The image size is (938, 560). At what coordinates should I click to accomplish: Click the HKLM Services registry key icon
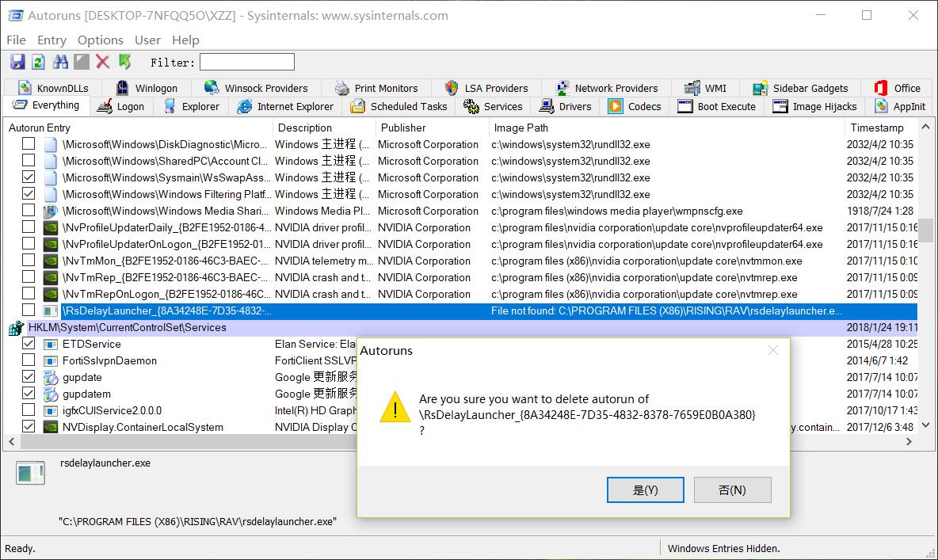point(16,328)
